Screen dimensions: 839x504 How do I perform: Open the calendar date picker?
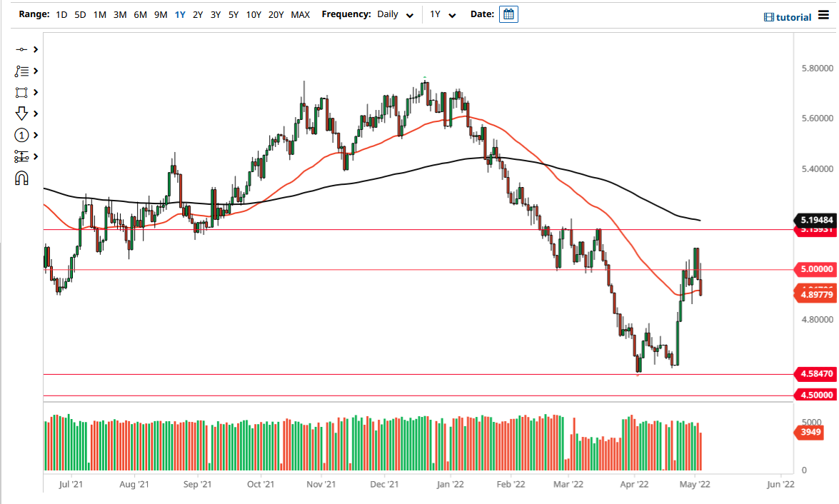coord(508,14)
